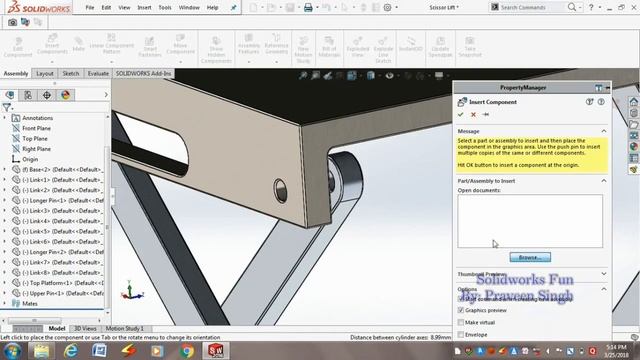Collapse the Options section
640x360 pixels.
(x=604, y=289)
